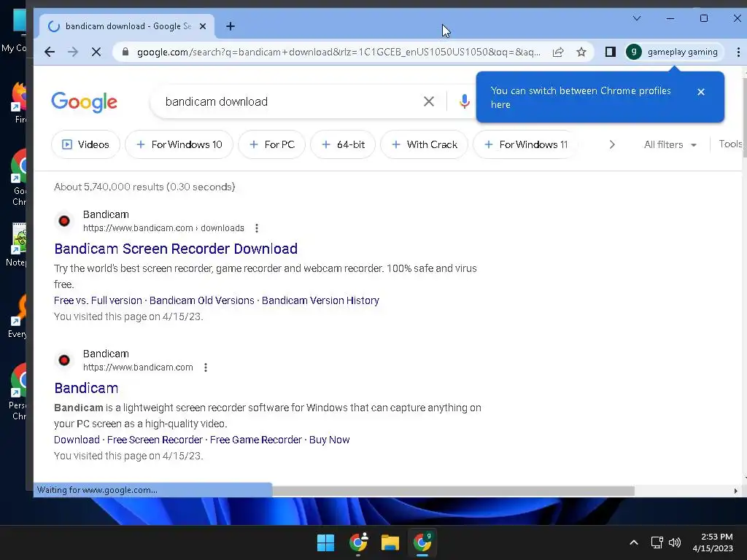Image resolution: width=747 pixels, height=560 pixels.
Task: Add the For PC filter chip
Action: point(271,144)
